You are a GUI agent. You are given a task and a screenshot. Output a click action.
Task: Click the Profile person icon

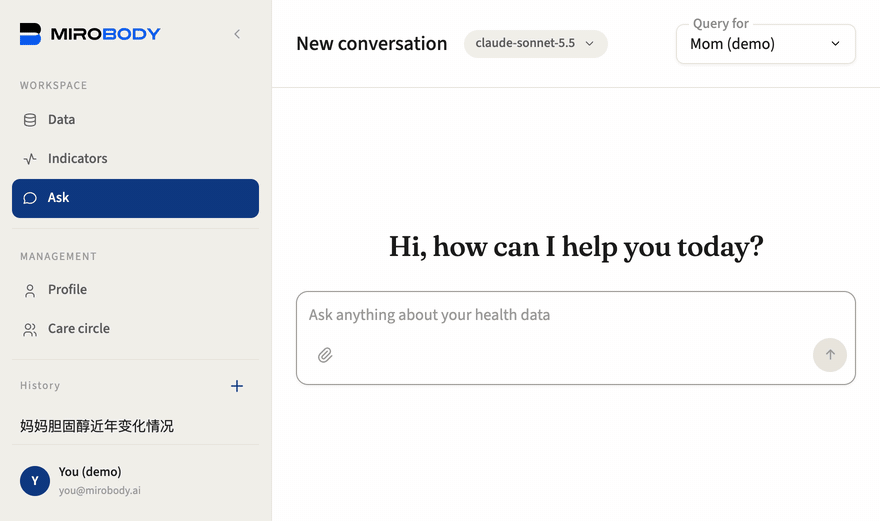[x=30, y=290]
